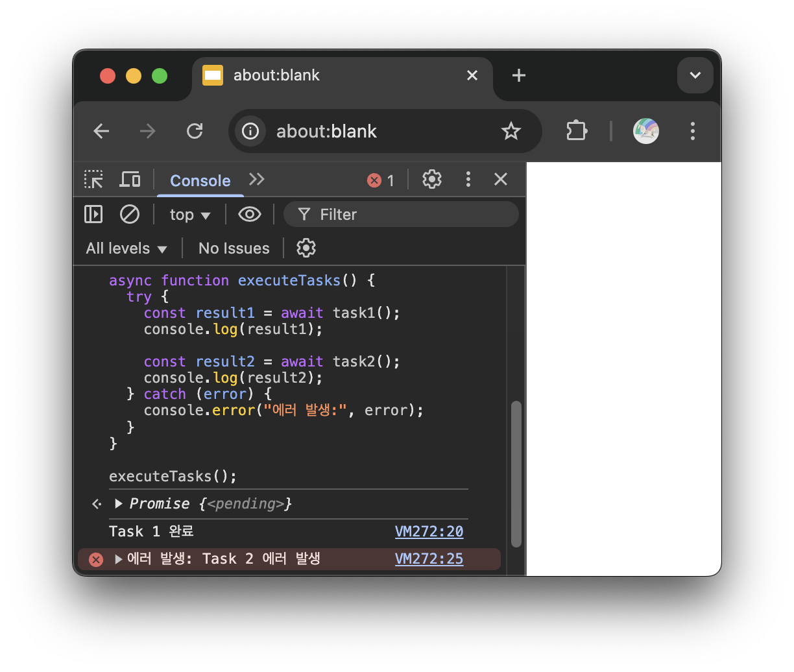Open DevTools settings gear

[x=432, y=180]
